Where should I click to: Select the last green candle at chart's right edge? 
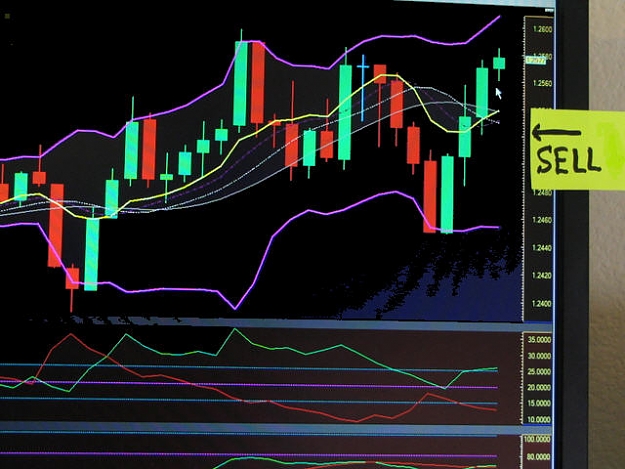pos(499,63)
